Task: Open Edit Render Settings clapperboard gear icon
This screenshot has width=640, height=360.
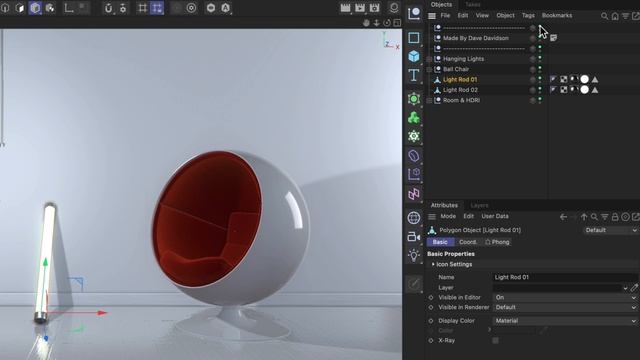Action: (375, 8)
